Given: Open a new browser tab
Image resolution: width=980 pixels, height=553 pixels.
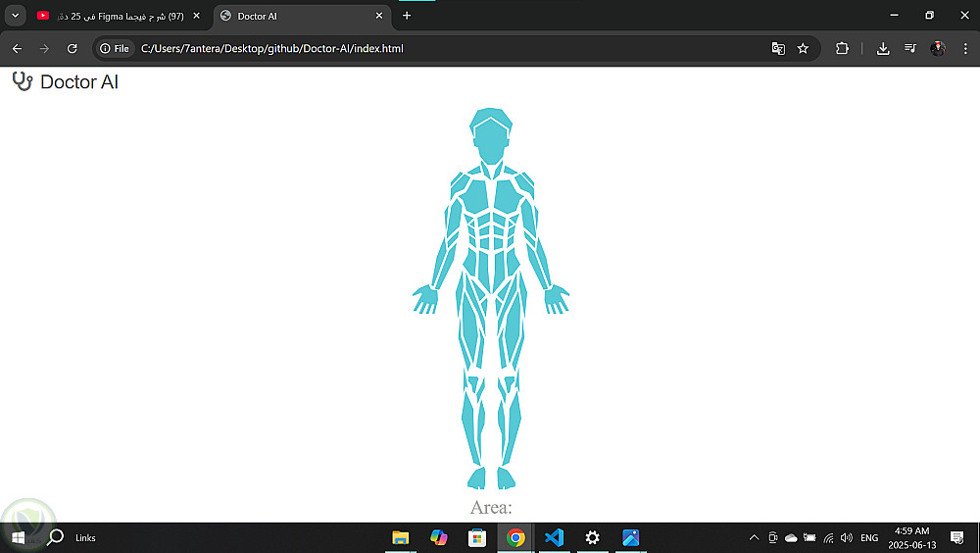Looking at the screenshot, I should tap(407, 16).
